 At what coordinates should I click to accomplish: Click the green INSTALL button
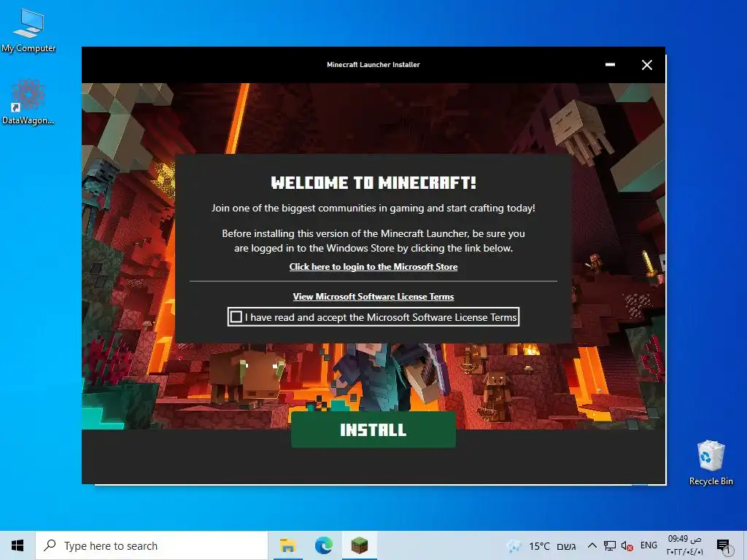(373, 429)
